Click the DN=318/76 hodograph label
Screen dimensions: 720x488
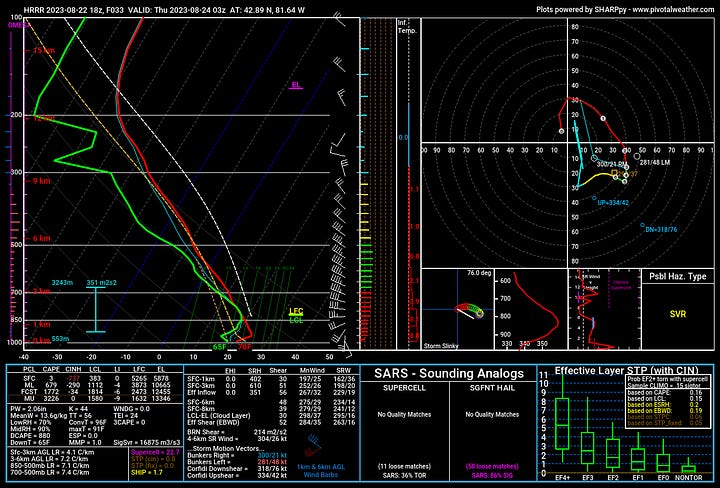pos(661,230)
